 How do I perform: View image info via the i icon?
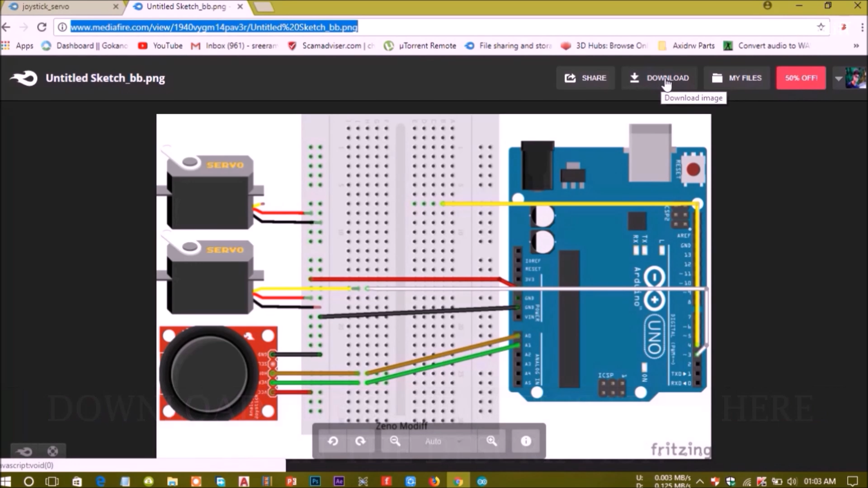tap(525, 441)
